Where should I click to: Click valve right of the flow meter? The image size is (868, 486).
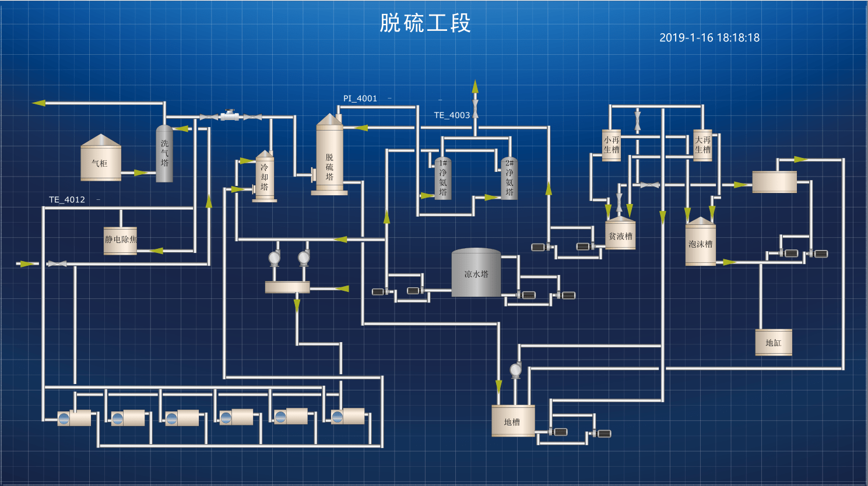point(252,117)
